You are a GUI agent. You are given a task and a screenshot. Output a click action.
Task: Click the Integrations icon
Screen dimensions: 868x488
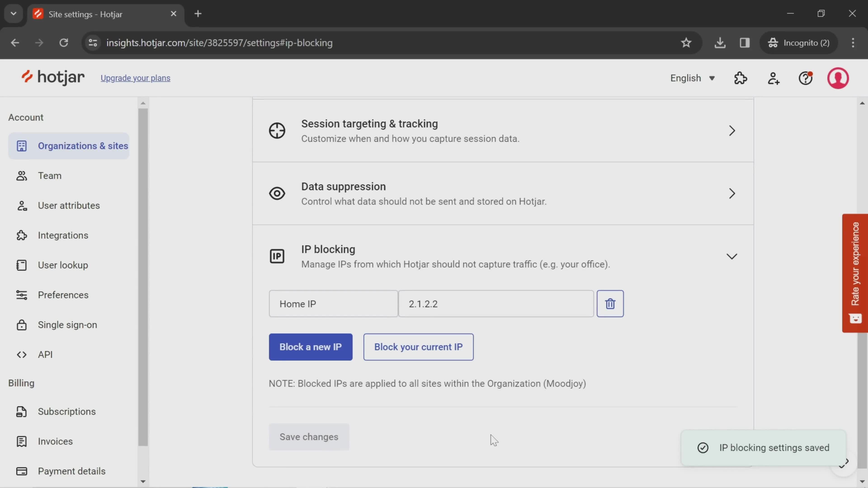(21, 235)
